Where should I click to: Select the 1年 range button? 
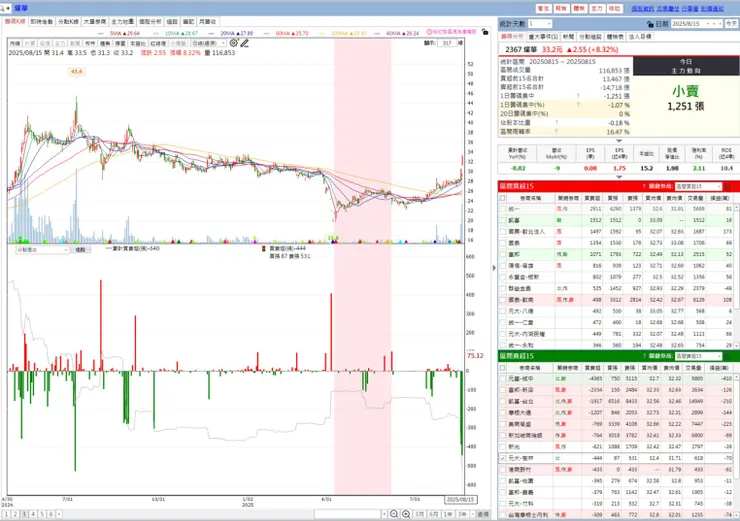pyautogui.click(x=448, y=514)
